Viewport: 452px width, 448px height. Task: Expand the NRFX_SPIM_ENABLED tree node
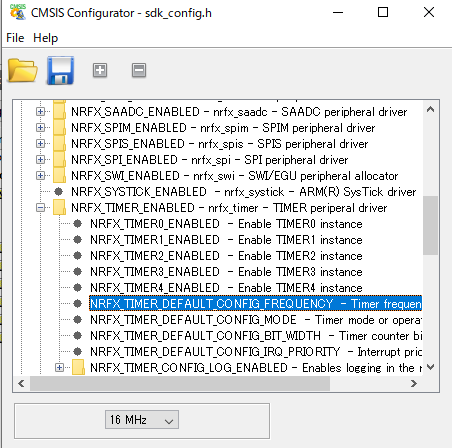(x=40, y=128)
